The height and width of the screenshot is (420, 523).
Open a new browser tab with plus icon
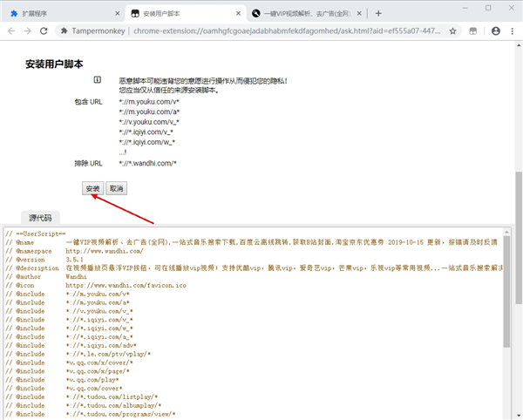tap(378, 13)
